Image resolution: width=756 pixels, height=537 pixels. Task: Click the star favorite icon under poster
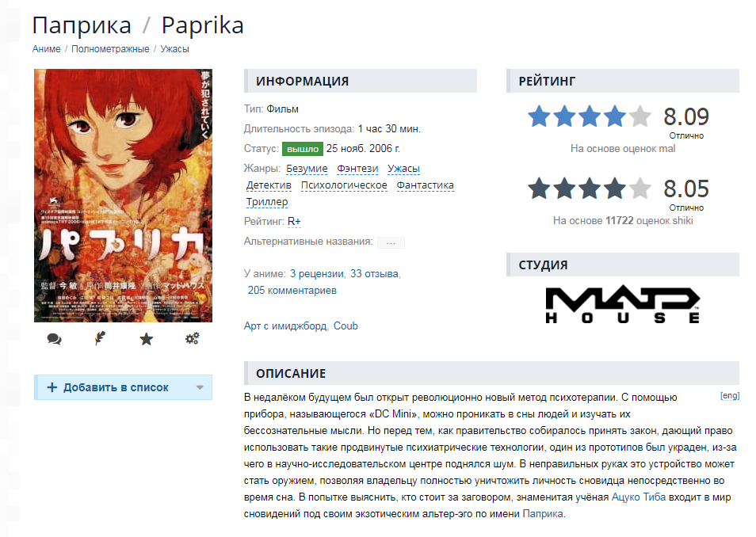pos(146,339)
